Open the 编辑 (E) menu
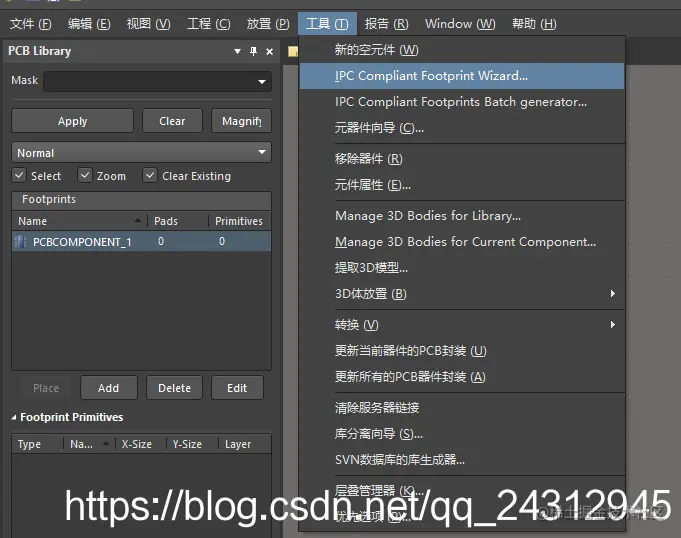681x538 pixels. 89,23
